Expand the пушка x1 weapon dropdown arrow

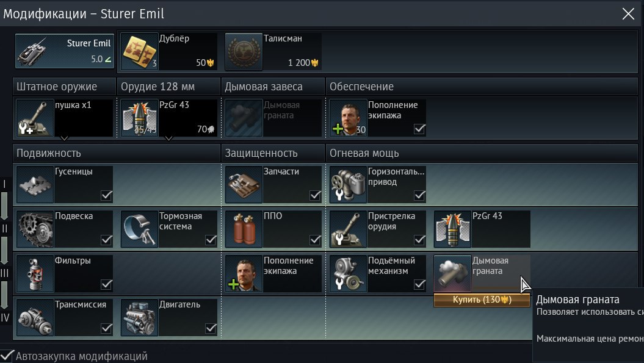(x=65, y=138)
